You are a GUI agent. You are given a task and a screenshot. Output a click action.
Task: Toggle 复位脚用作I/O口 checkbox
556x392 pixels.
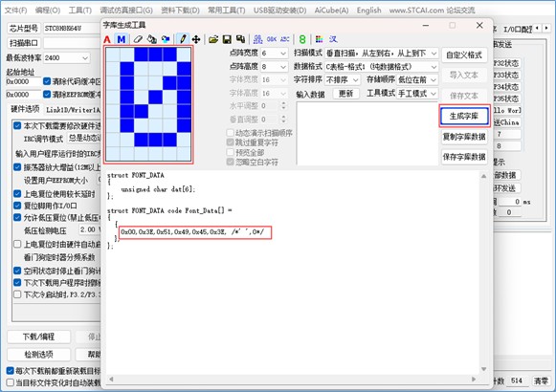[17, 206]
